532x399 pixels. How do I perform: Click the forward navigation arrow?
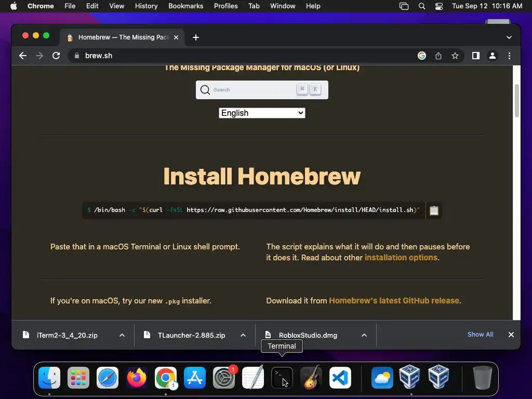click(39, 56)
